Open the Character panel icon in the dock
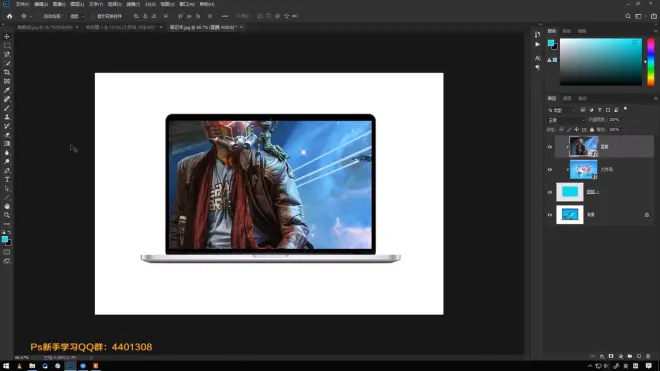The height and width of the screenshot is (371, 660). point(538,58)
